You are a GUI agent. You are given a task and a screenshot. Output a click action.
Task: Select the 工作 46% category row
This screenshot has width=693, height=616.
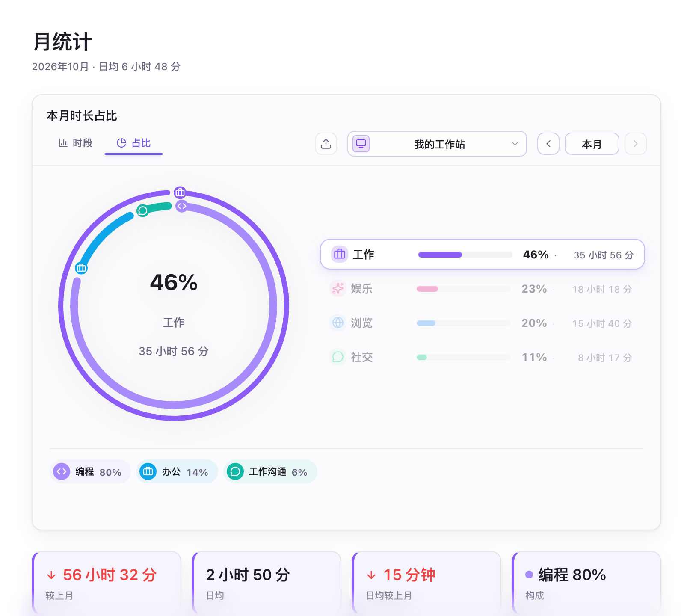pos(483,254)
